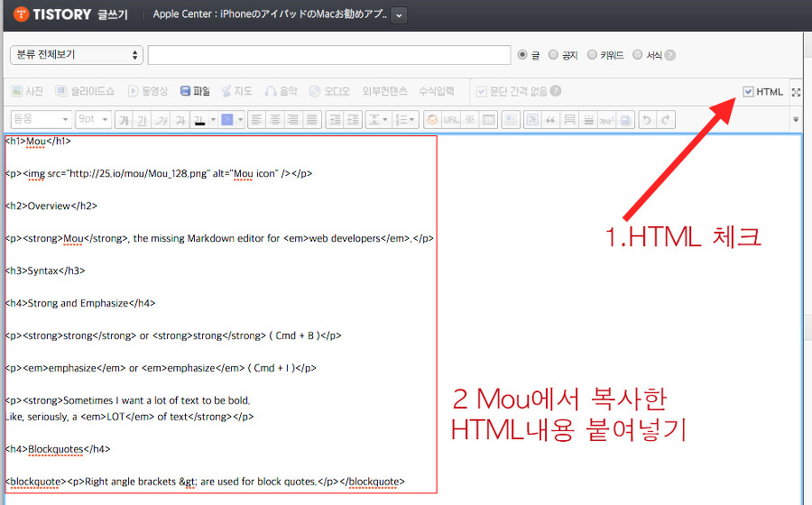Click the 지도 map button
The image size is (812, 505).
pyautogui.click(x=236, y=91)
